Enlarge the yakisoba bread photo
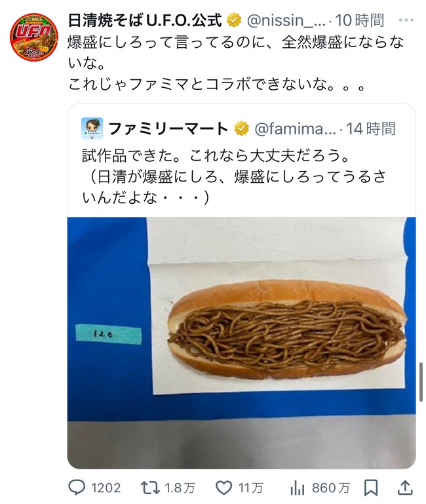The image size is (426, 504). pyautogui.click(x=241, y=343)
